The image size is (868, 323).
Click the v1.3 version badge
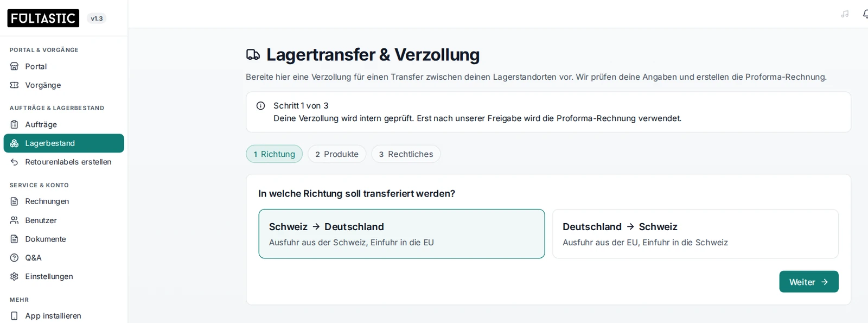(97, 18)
